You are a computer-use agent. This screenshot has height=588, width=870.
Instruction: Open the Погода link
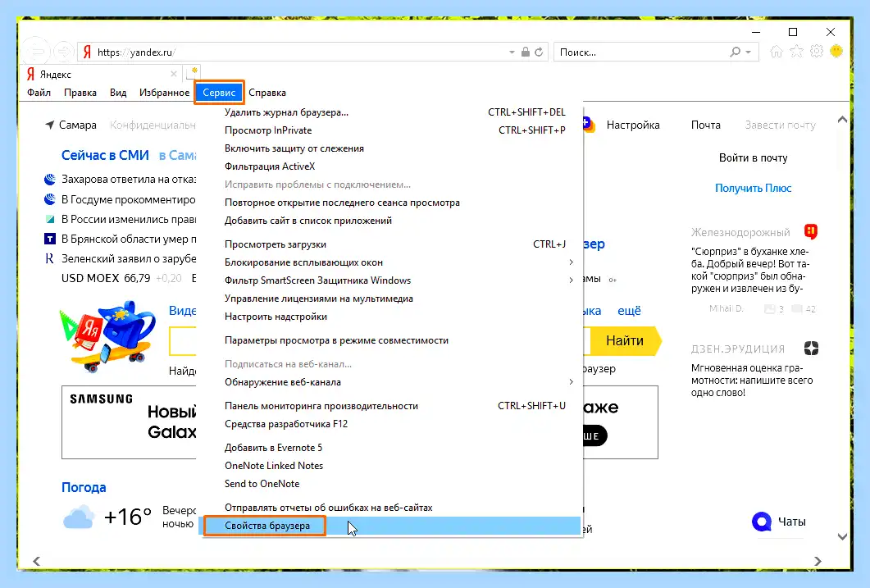point(84,487)
